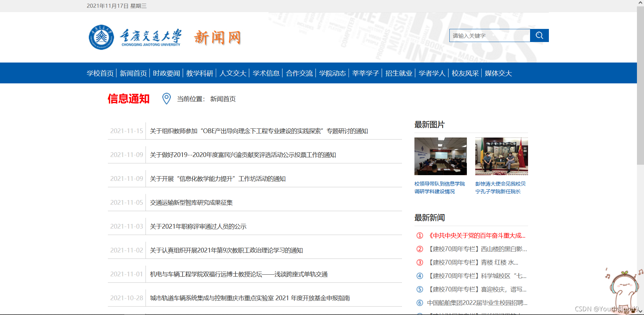The height and width of the screenshot is (315, 644).
Task: Click the scrollbar down arrow
Action: coord(640,312)
